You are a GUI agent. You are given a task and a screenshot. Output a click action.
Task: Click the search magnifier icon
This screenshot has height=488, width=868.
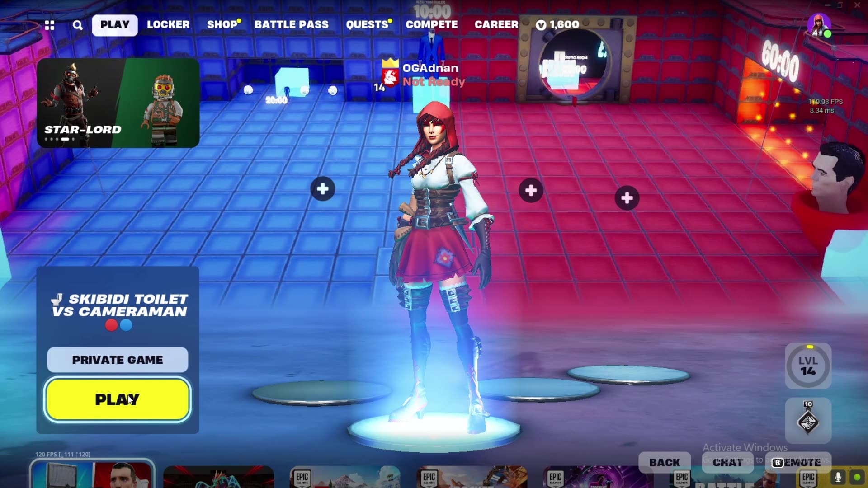click(x=78, y=25)
